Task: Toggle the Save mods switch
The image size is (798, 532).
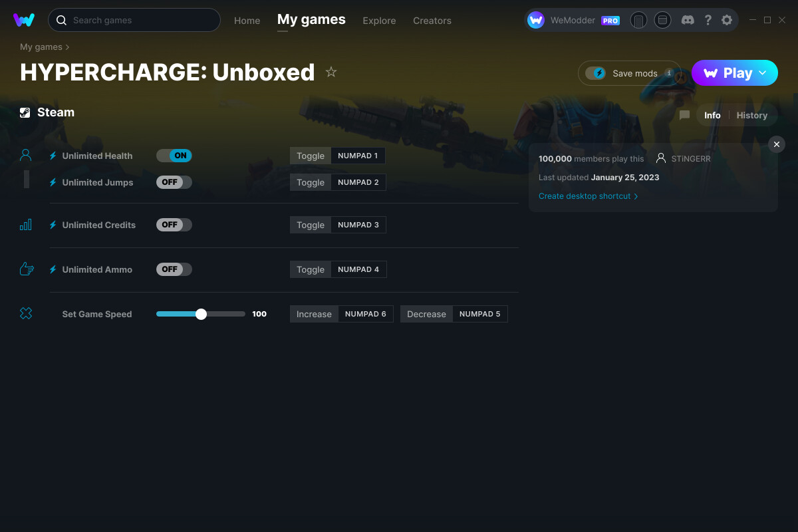Action: 595,73
